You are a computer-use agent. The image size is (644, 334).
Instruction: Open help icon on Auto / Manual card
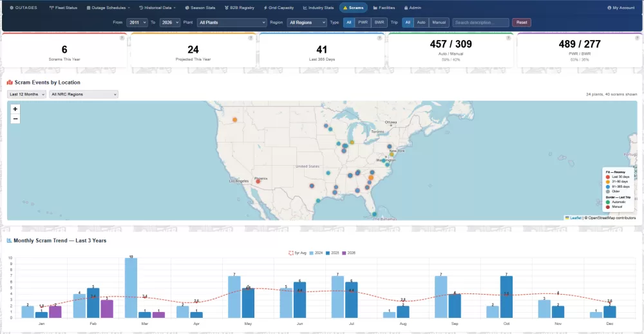point(508,38)
